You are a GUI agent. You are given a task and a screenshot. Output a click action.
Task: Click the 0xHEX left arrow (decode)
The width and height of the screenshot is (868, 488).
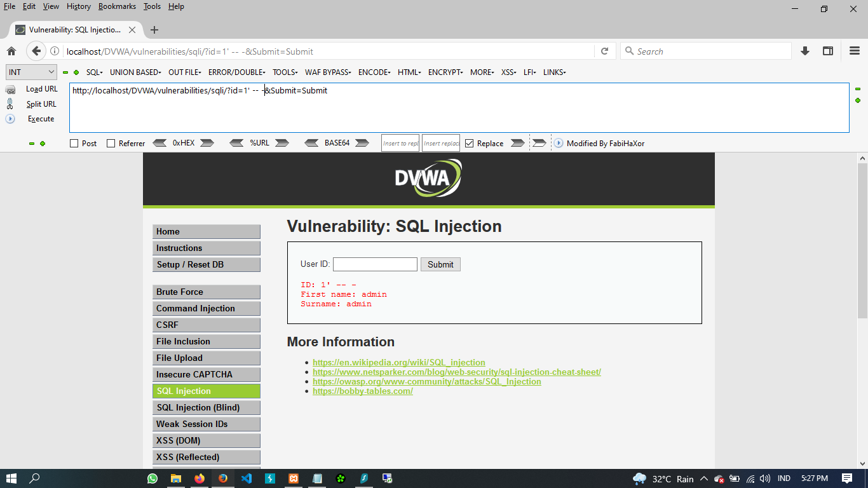click(x=159, y=143)
